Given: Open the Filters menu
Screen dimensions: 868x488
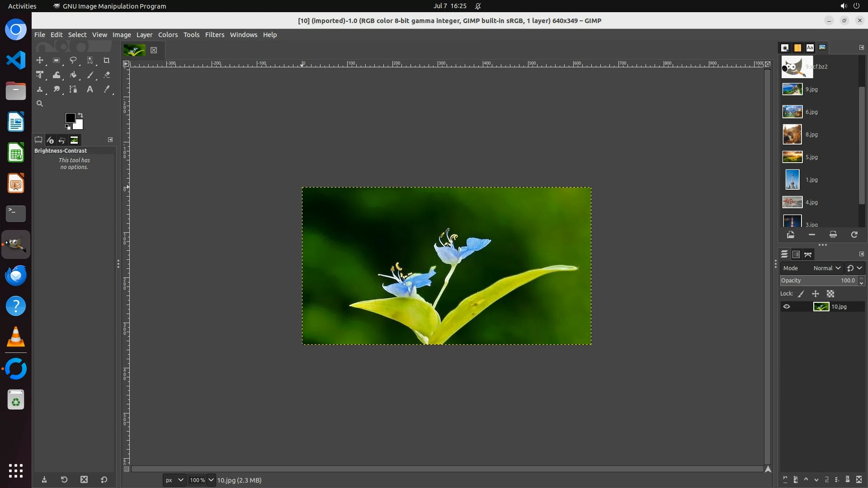Looking at the screenshot, I should click(214, 35).
